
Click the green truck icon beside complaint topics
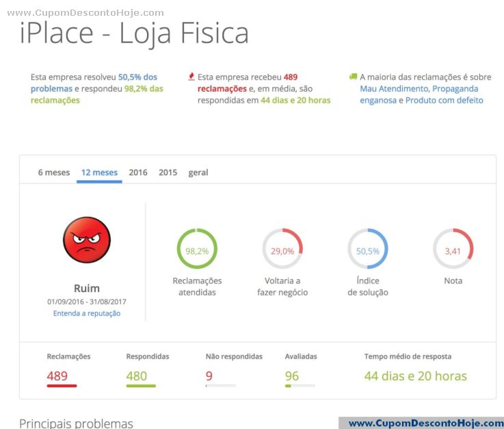pos(354,77)
